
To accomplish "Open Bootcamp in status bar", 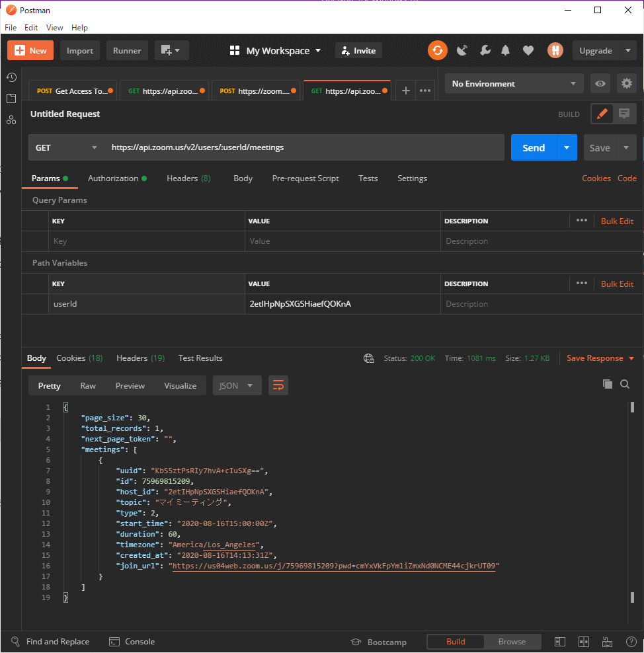I will pos(379,642).
